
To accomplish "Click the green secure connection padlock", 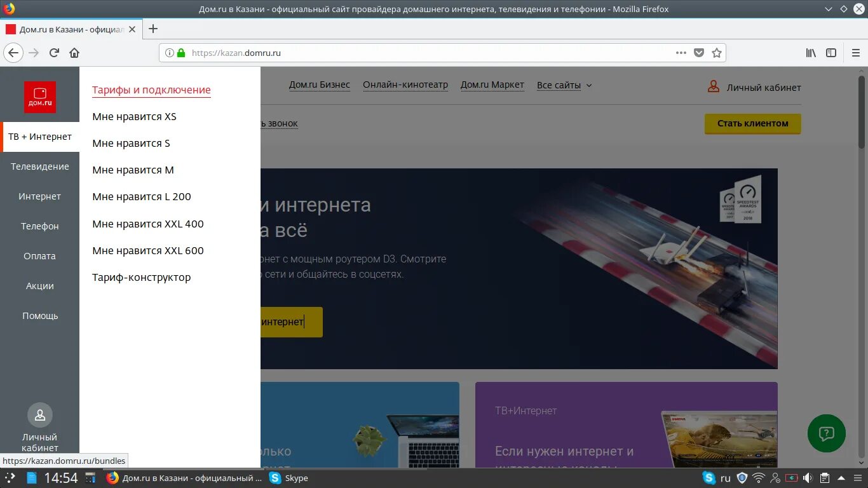I will click(181, 53).
